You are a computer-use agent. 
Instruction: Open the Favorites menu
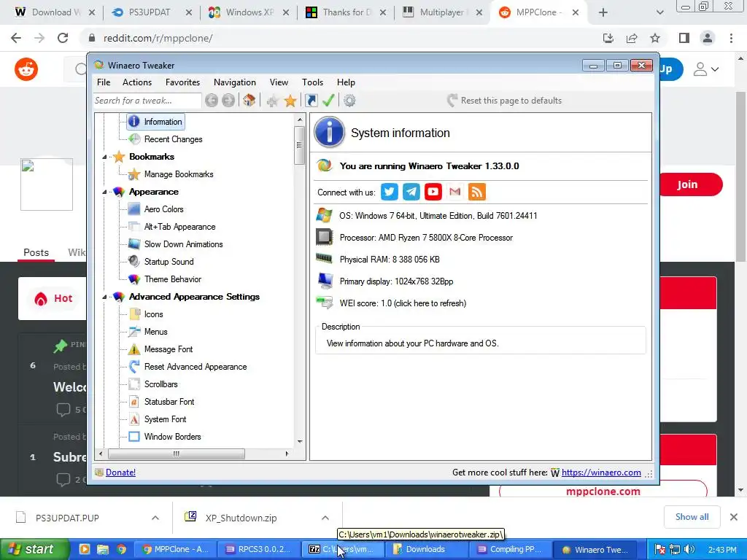(182, 82)
